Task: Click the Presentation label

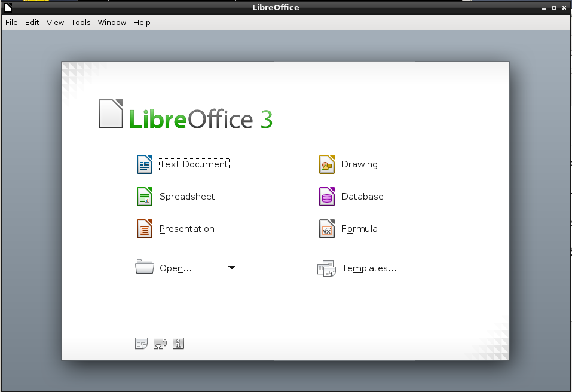Action: pos(186,229)
